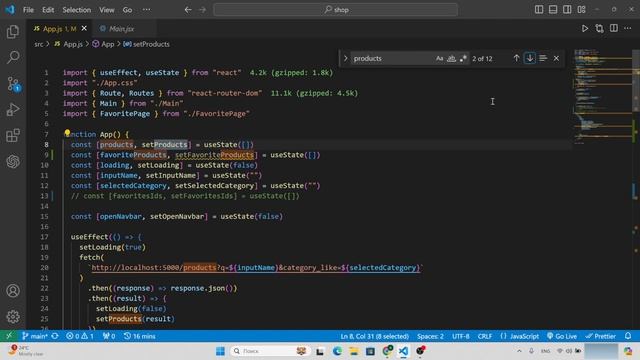
Task: Open the Edit menu
Action: coord(48,9)
